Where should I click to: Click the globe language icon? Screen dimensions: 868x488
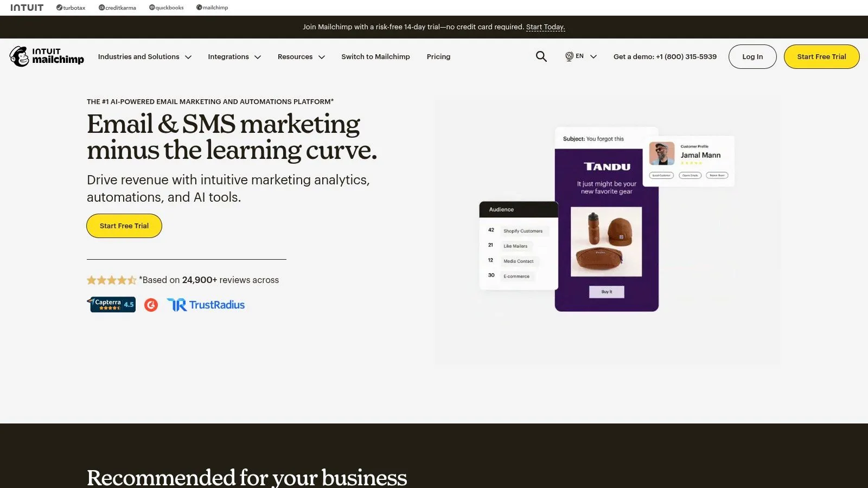click(569, 56)
